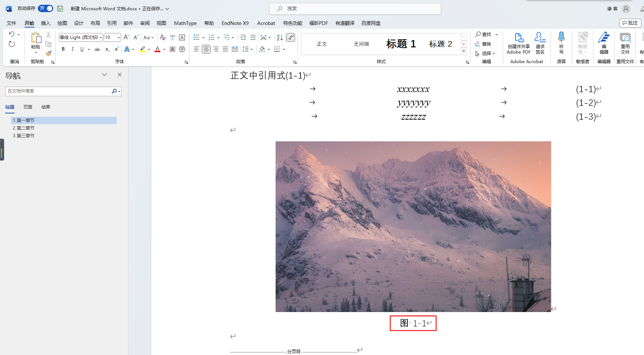Justify paragraph text

coord(225,49)
